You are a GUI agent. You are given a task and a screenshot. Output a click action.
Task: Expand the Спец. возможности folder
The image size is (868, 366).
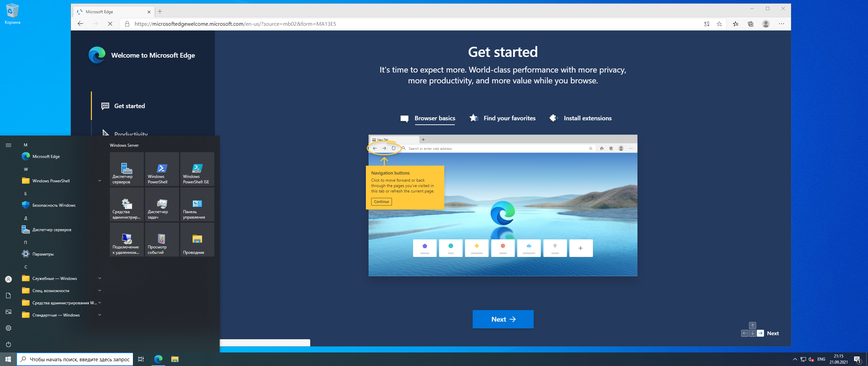pyautogui.click(x=61, y=290)
